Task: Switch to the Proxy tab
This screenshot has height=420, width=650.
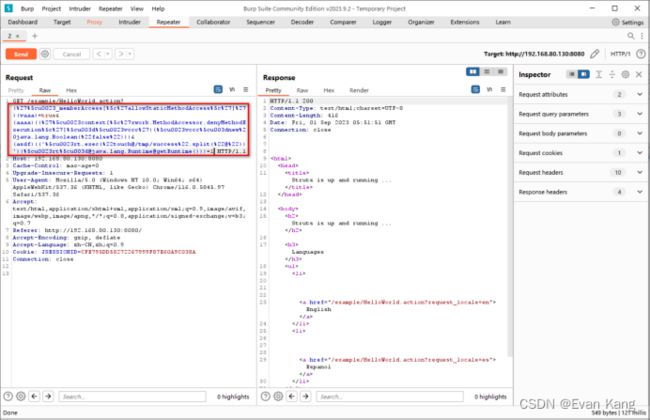Action: click(x=95, y=22)
